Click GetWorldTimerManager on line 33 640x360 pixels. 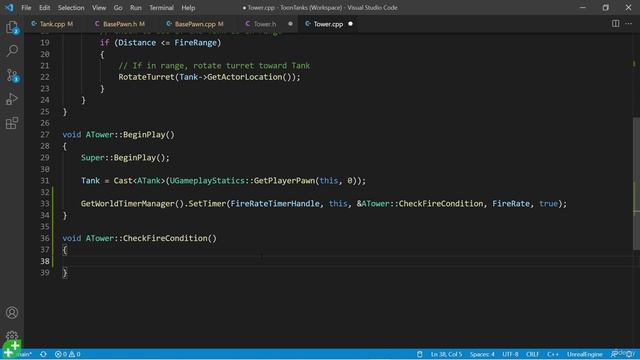click(127, 203)
